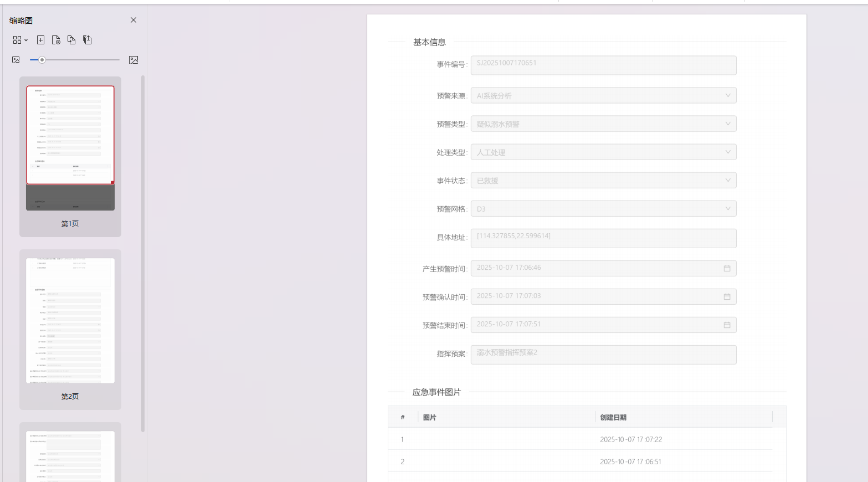Open the 预警类型 dropdown showing 疑似溺水预警
This screenshot has width=868, height=482.
coord(603,124)
